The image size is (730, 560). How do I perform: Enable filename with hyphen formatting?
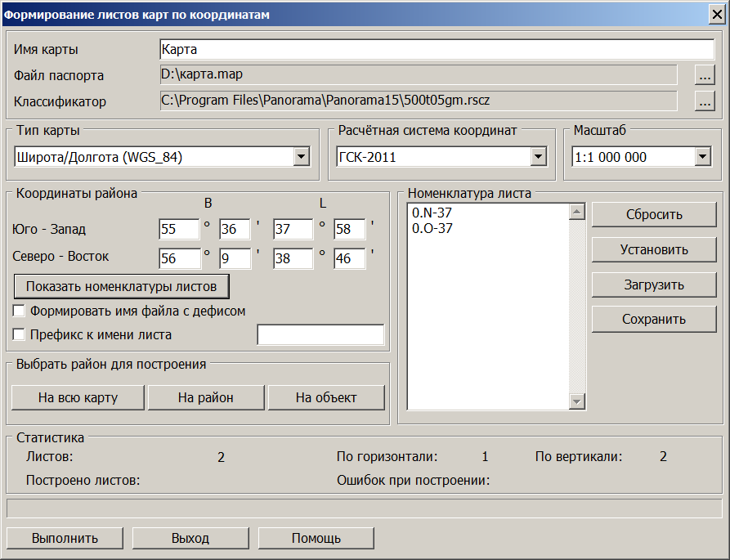(x=18, y=311)
